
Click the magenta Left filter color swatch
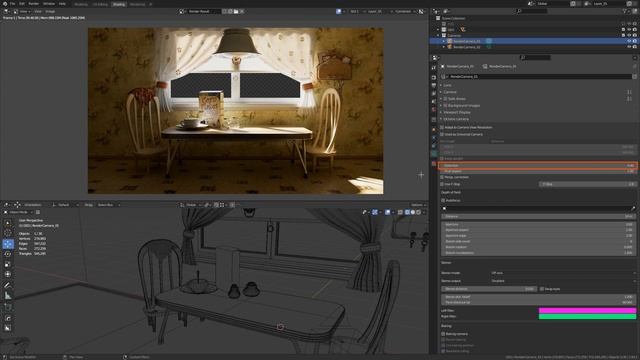(x=587, y=311)
